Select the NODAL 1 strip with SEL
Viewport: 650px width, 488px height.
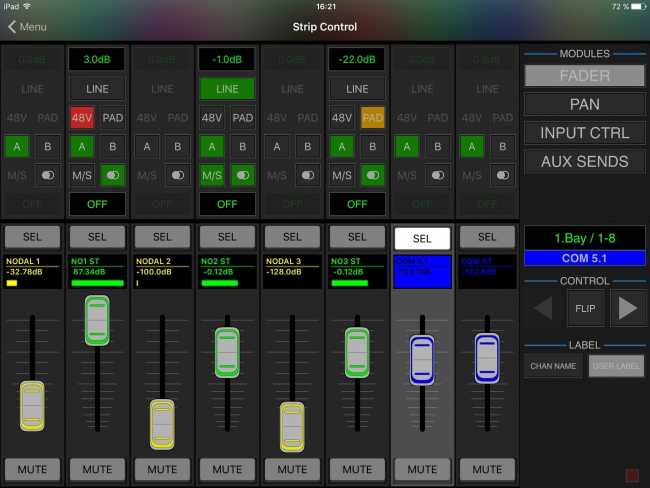click(x=32, y=237)
